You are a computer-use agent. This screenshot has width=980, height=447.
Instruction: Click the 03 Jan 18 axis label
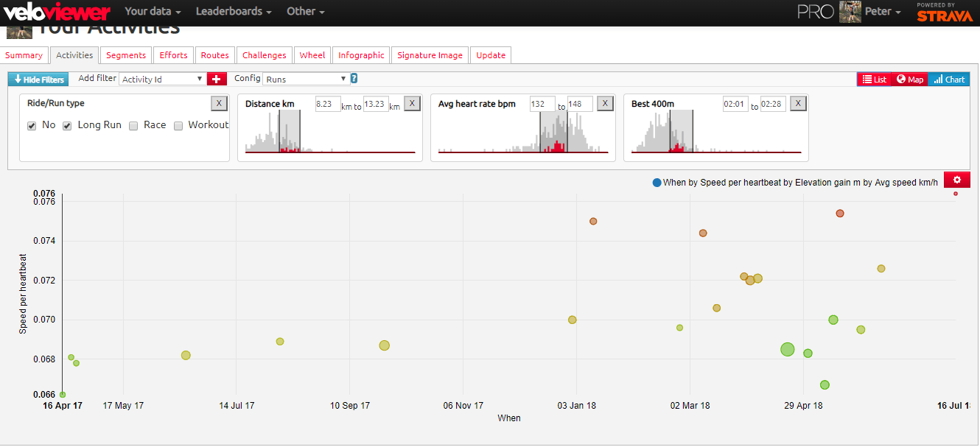tap(577, 406)
